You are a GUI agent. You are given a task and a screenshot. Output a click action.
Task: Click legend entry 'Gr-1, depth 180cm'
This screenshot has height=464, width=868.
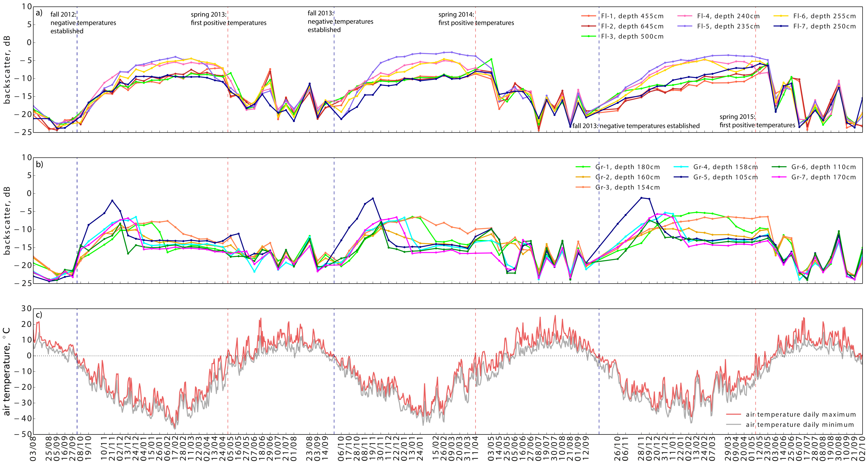point(618,167)
